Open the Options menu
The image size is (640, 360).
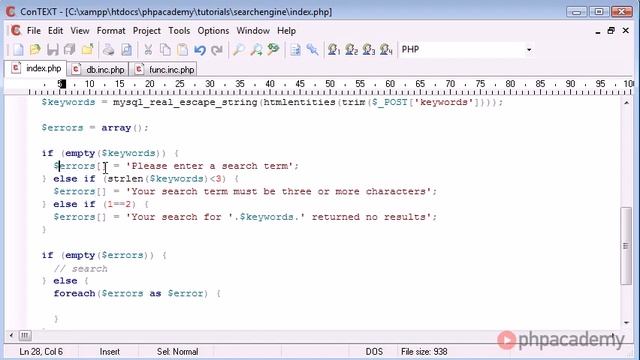(213, 31)
